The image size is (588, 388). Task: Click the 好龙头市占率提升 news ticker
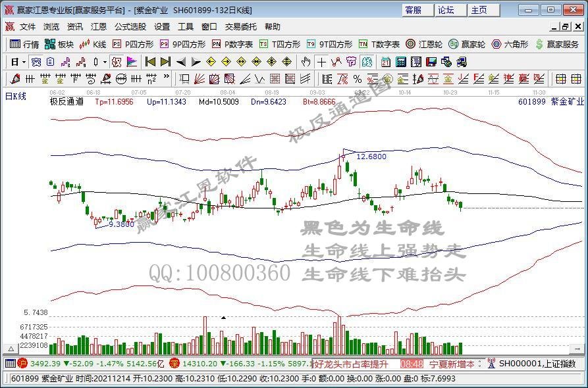tap(352, 364)
